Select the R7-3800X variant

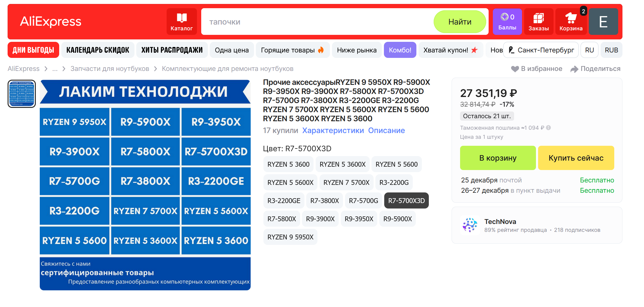pos(324,201)
